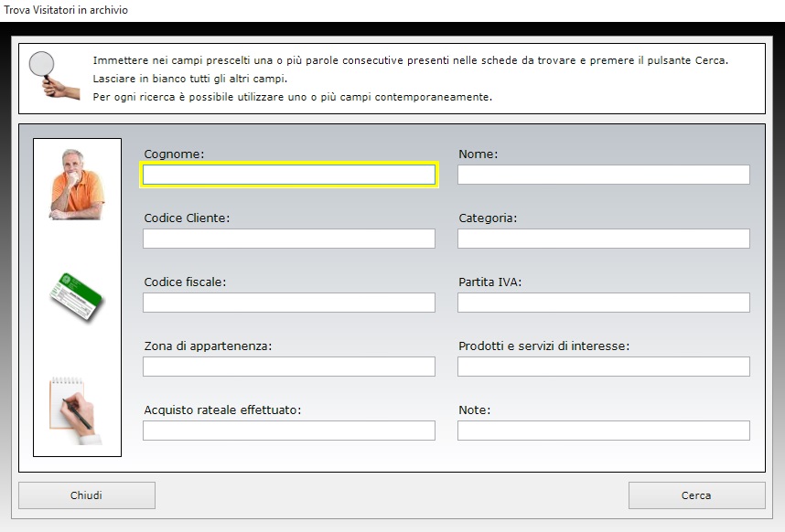The height and width of the screenshot is (532, 785).
Task: Click the hand writing on notepad icon
Action: [75, 410]
